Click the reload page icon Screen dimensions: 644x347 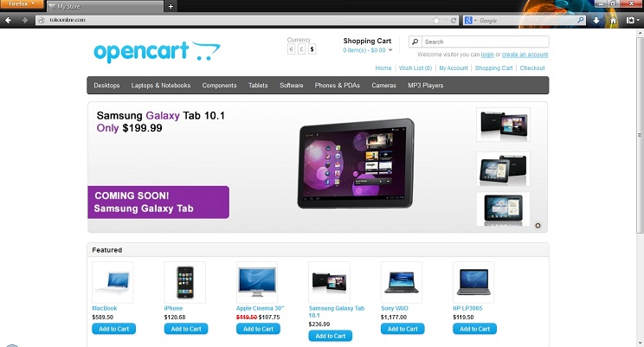[x=454, y=20]
